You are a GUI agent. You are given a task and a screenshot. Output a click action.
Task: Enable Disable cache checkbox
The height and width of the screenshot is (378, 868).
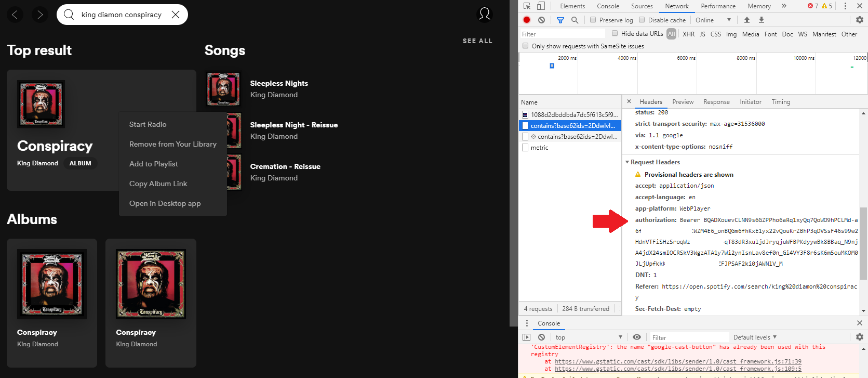(x=642, y=20)
